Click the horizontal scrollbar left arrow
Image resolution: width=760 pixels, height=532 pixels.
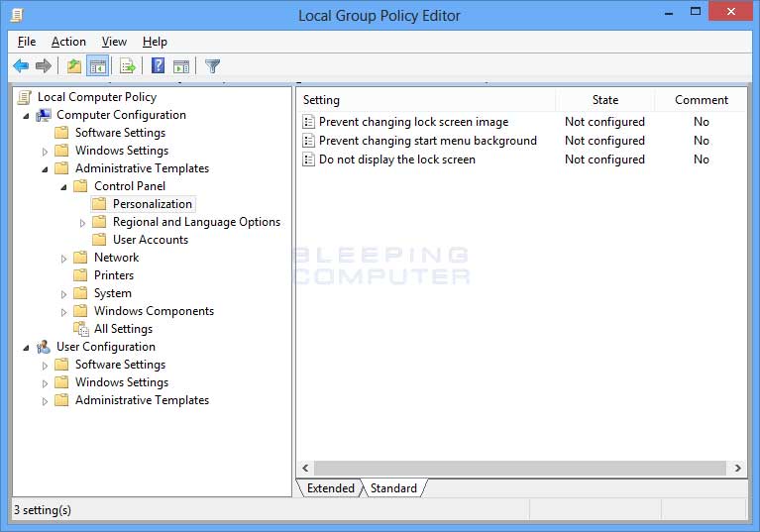(x=305, y=468)
